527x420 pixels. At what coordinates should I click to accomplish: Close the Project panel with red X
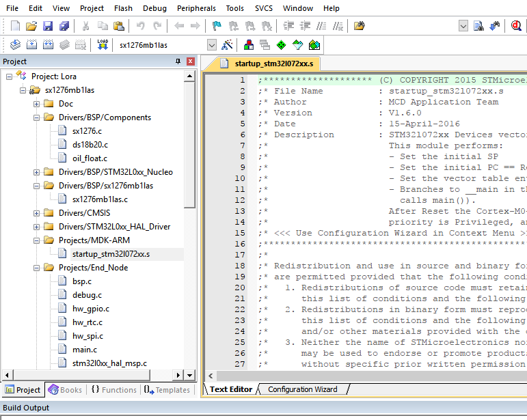coord(191,61)
